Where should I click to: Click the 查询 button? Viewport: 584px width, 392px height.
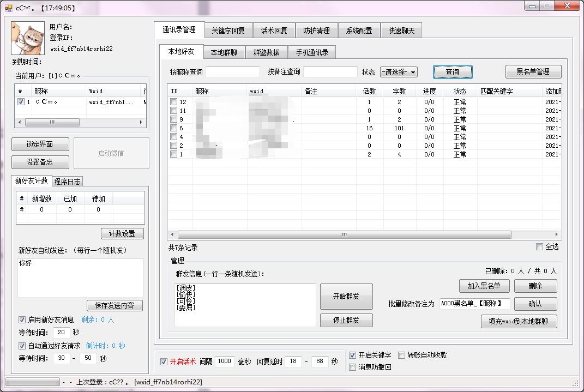[x=453, y=72]
